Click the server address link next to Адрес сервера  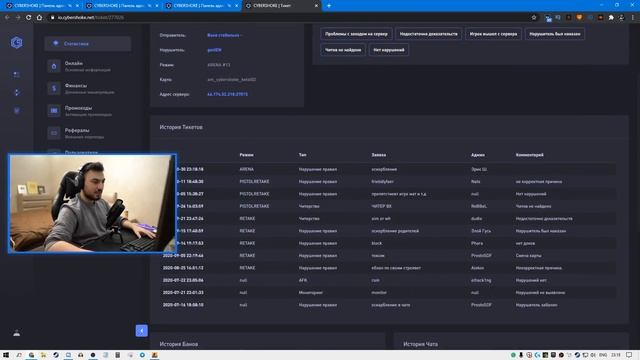coord(227,94)
